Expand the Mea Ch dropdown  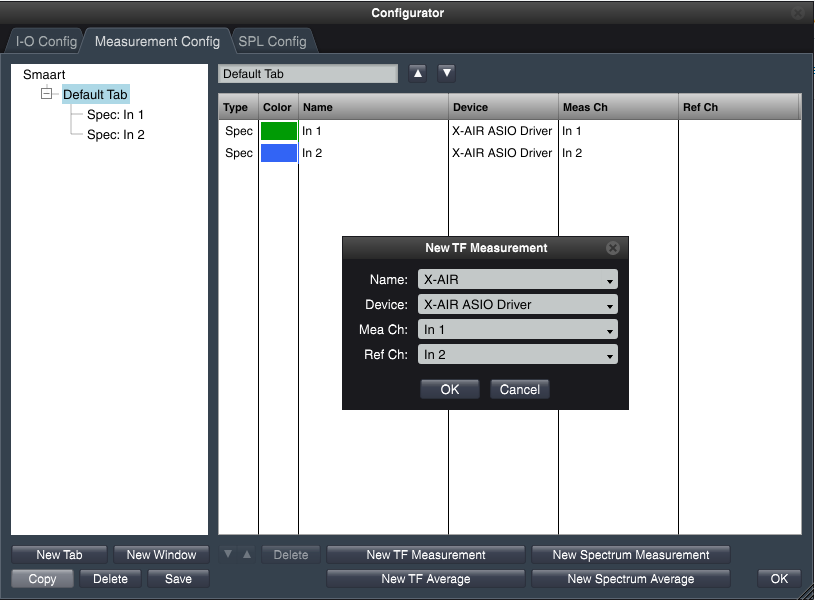(x=517, y=330)
